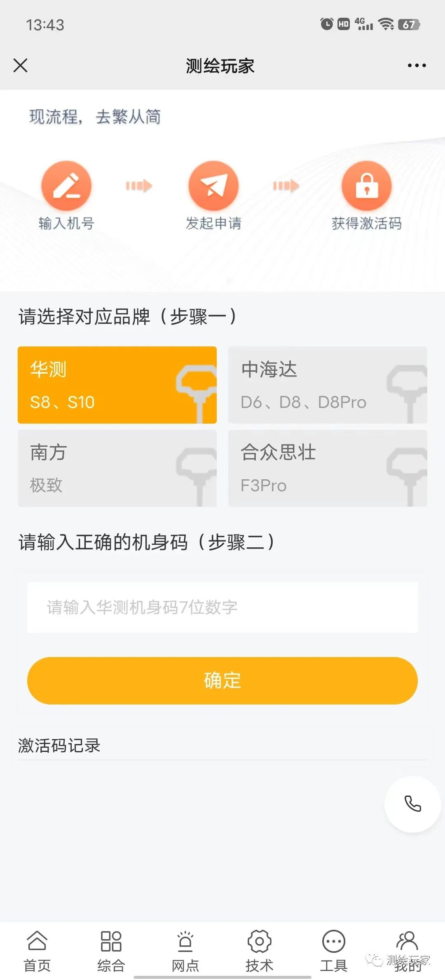
Task: Tap the pencil 输入机号 step icon
Action: (x=66, y=186)
